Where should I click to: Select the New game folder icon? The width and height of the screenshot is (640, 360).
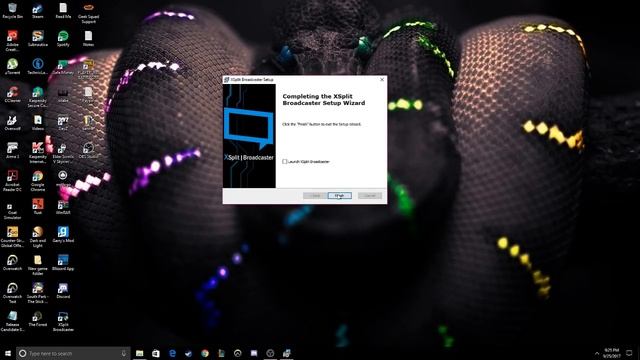pos(38,265)
